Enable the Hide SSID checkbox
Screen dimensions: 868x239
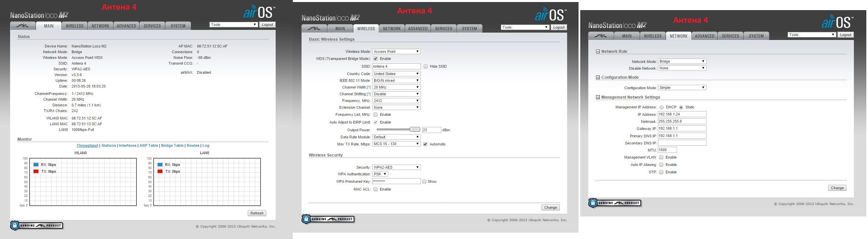(426, 67)
